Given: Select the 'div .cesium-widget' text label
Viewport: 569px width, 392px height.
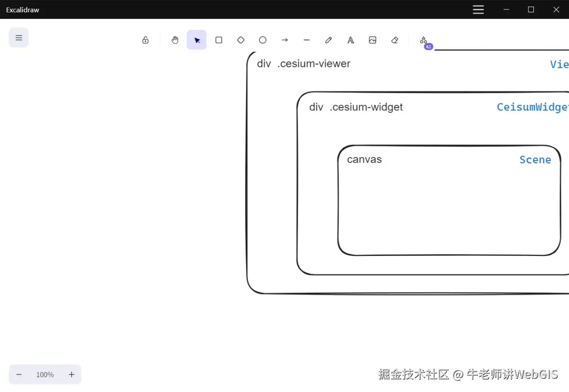Looking at the screenshot, I should click(356, 107).
